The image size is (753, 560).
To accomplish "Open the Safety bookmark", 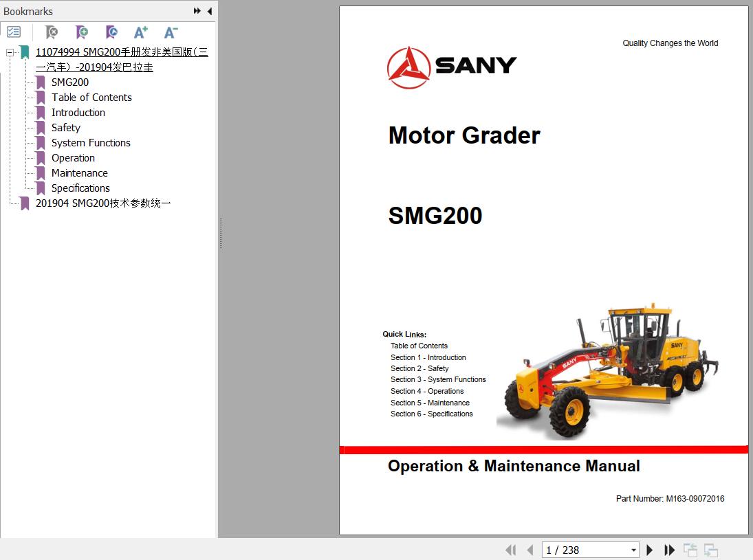I will pos(66,128).
